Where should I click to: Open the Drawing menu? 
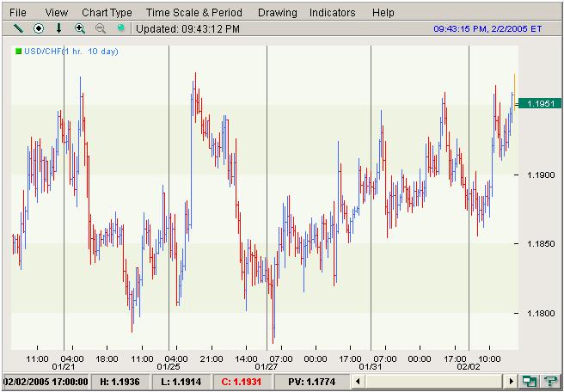(x=278, y=13)
